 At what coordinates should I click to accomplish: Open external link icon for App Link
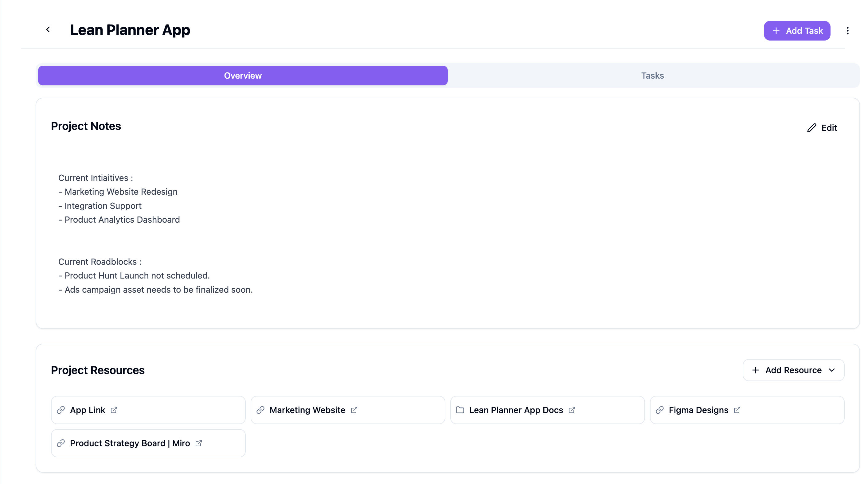[114, 410]
